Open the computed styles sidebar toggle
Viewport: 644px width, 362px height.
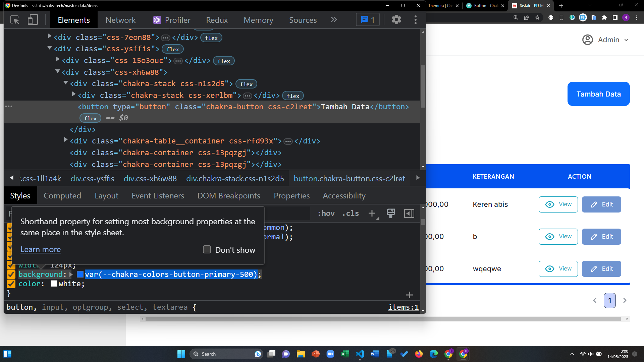coord(409,214)
